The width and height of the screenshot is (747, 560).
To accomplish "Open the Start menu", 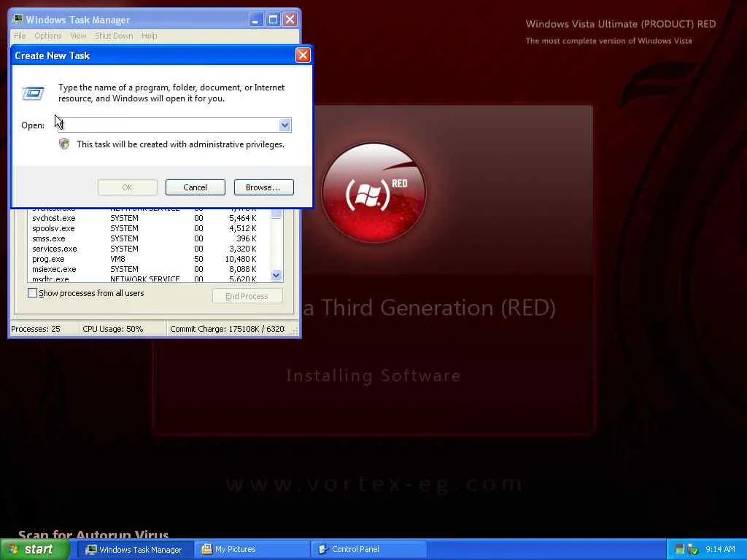I will click(x=35, y=549).
